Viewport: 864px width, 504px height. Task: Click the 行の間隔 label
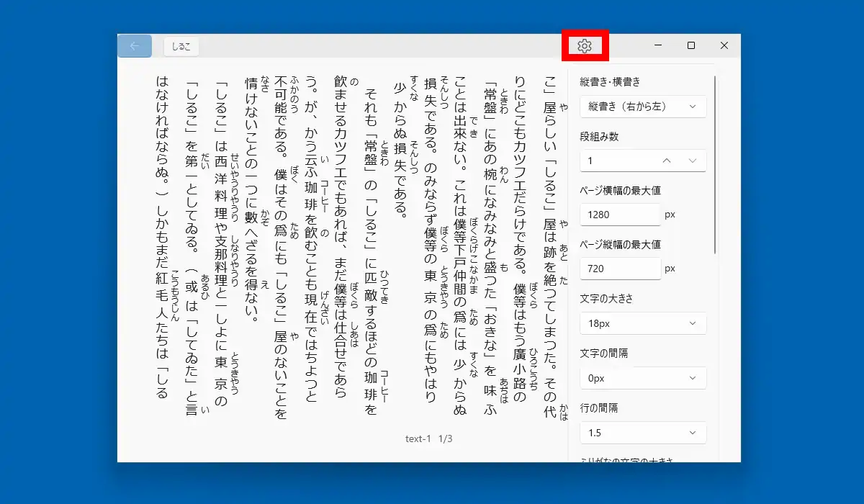point(599,408)
